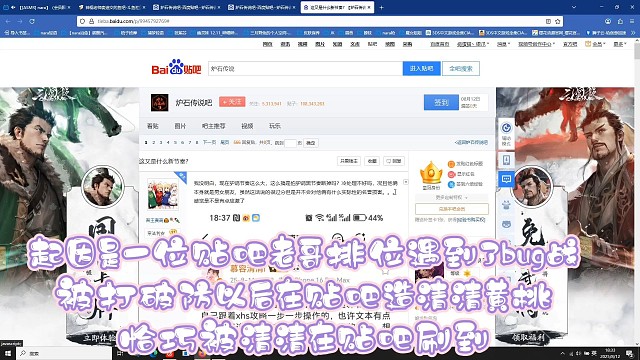The height and width of the screenshot is (360, 640).
Task: Focus the 炉石传说 search input field
Action: (x=305, y=69)
